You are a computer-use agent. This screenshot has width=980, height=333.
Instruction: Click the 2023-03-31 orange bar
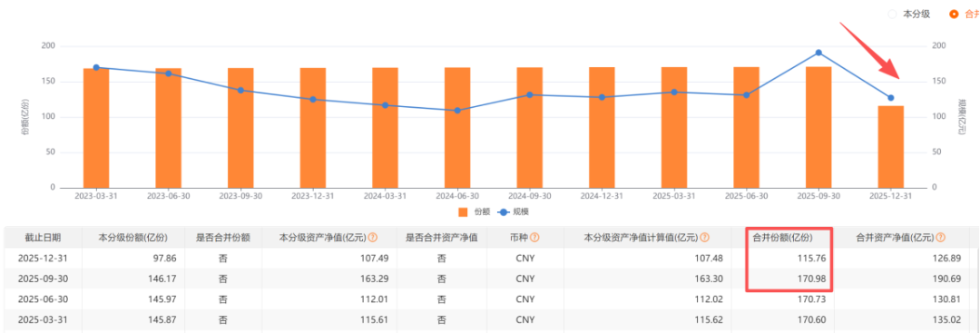[96, 127]
